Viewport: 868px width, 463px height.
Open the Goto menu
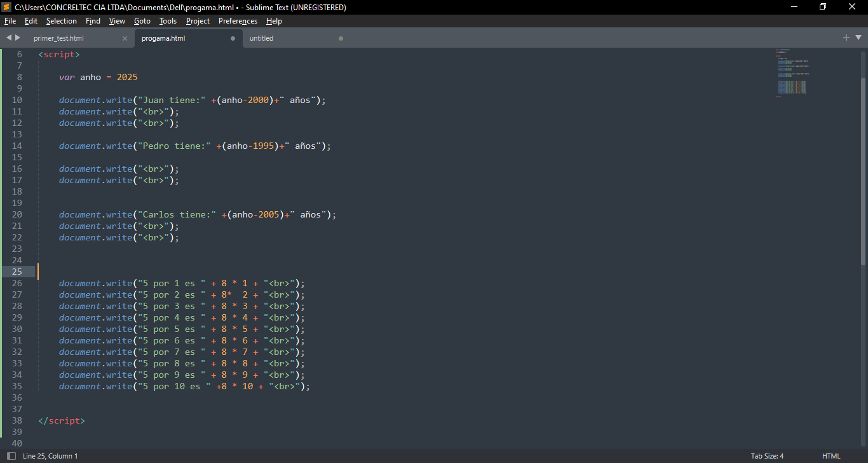click(142, 21)
